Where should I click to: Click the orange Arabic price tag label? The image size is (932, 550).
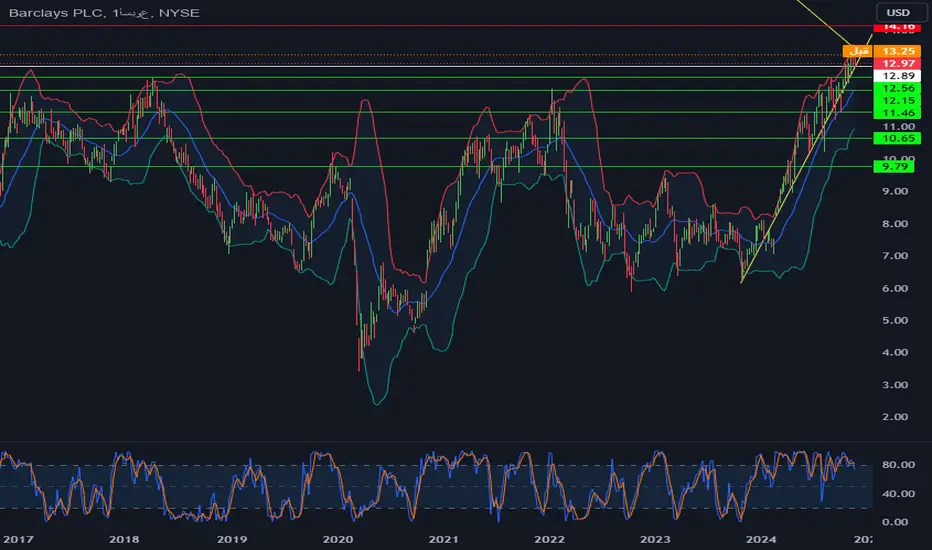pyautogui.click(x=858, y=51)
